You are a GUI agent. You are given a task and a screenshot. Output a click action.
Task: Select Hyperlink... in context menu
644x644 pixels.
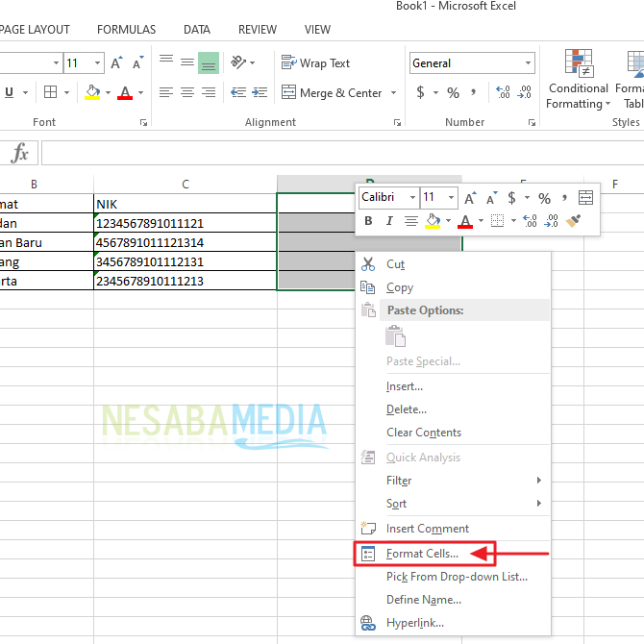pos(453,623)
